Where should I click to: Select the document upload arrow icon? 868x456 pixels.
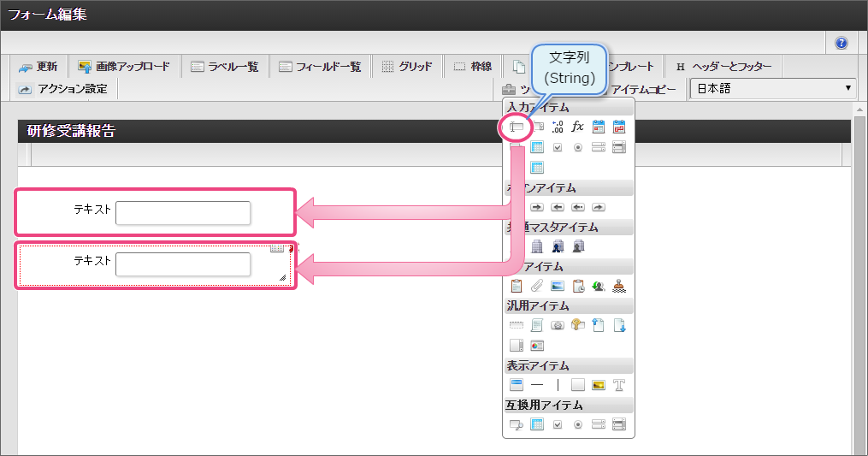[x=599, y=325]
